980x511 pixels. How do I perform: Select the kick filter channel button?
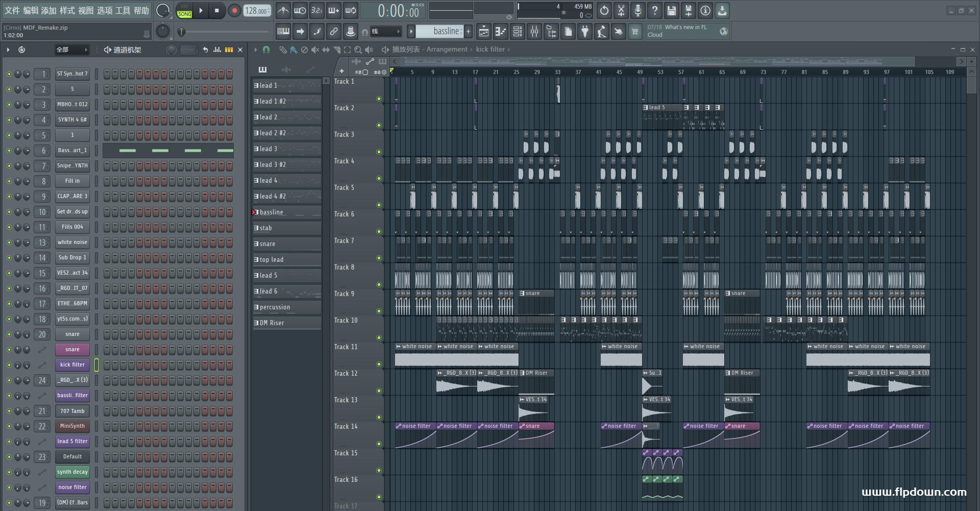[x=72, y=364]
